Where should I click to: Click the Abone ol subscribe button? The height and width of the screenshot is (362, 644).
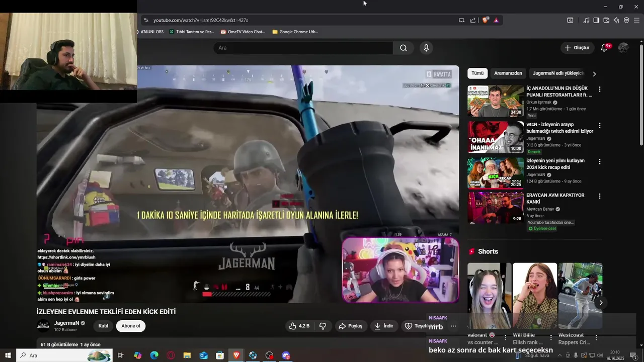coord(131,326)
